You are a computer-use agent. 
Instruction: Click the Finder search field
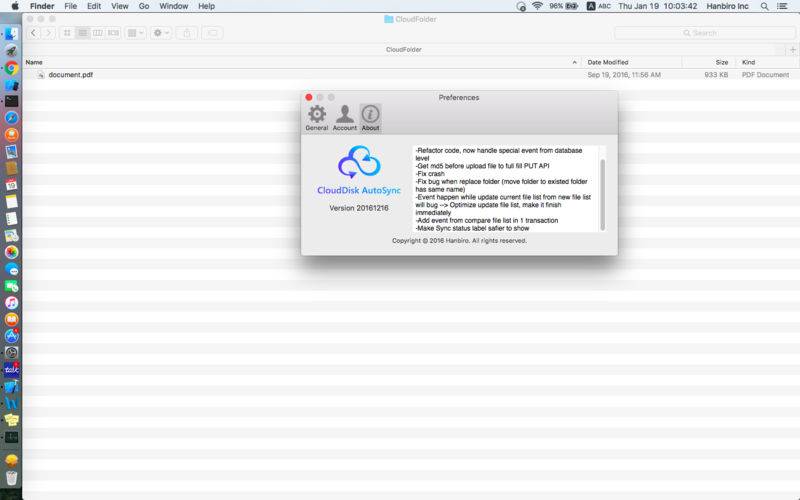(x=705, y=33)
